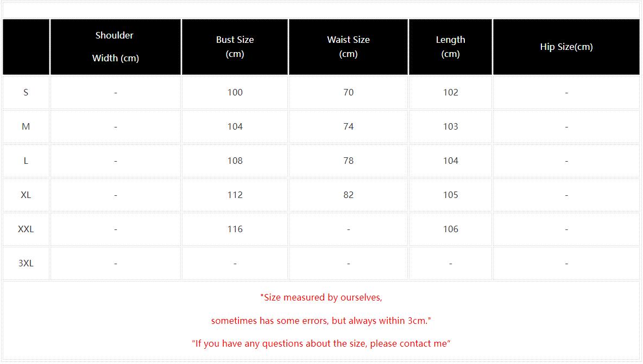The width and height of the screenshot is (643, 364).
Task: Click the Shoulder Width (cm) column header
Action: point(115,47)
